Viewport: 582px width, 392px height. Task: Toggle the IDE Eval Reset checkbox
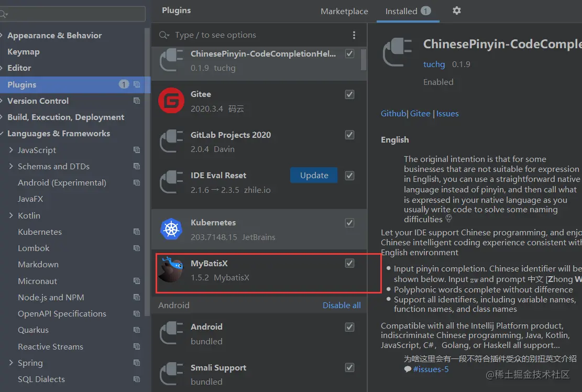coord(349,175)
